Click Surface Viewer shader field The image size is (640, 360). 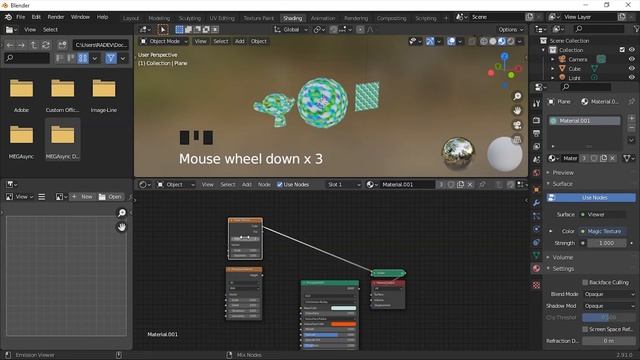pos(602,214)
